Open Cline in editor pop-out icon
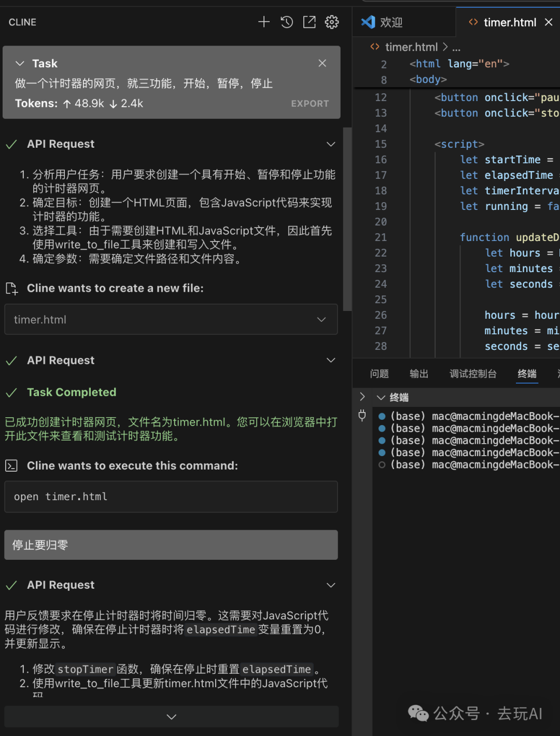560x736 pixels. [309, 22]
